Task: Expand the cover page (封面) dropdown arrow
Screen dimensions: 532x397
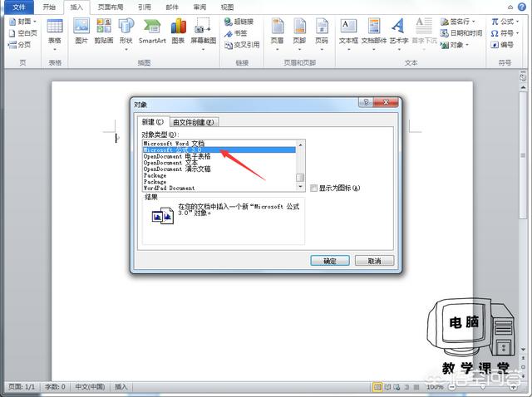Action: click(x=35, y=22)
